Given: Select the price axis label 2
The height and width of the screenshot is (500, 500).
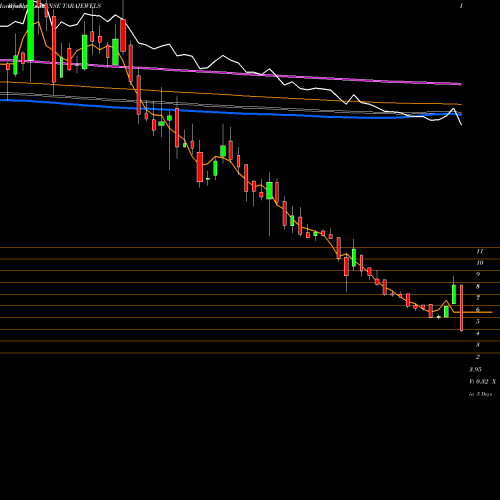Looking at the screenshot, I should 478,357.
